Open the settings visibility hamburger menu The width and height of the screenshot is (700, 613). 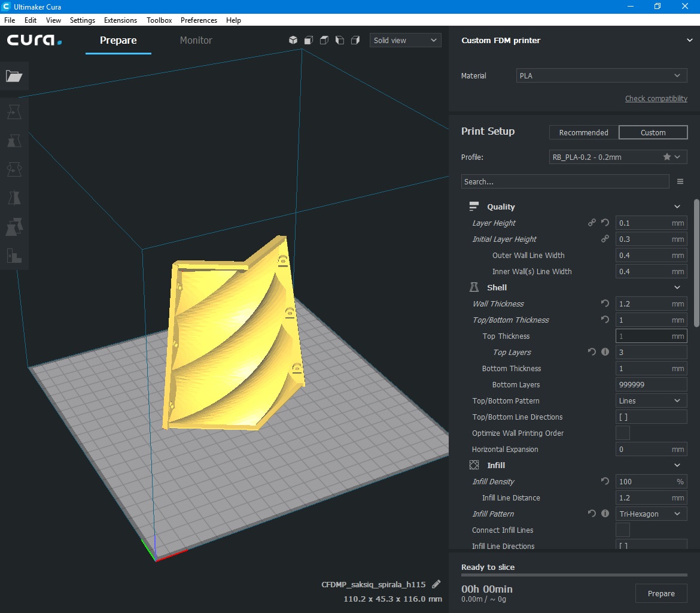pos(680,181)
